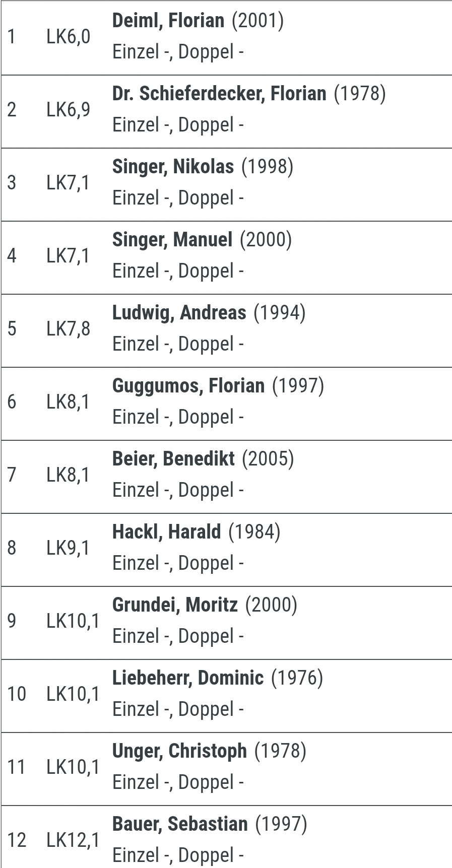This screenshot has width=452, height=868.
Task: Open Dr. Schieferdecker, Florian profile
Action: (219, 94)
